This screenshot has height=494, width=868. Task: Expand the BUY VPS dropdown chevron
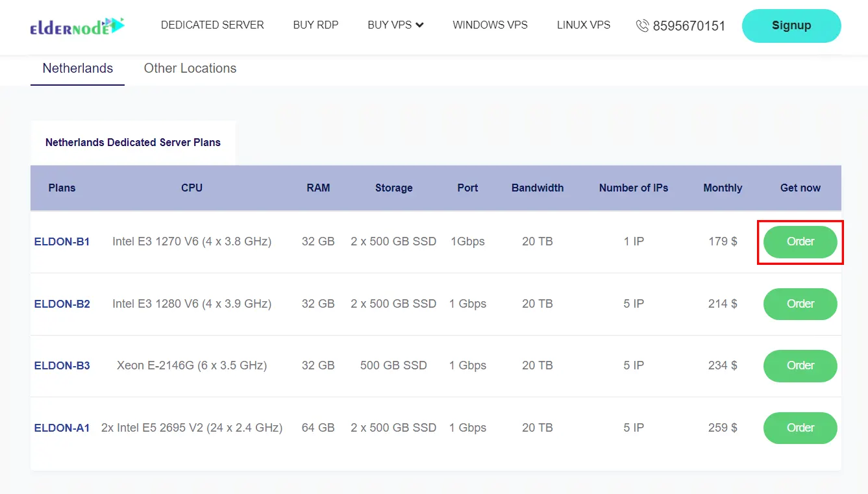(x=419, y=25)
